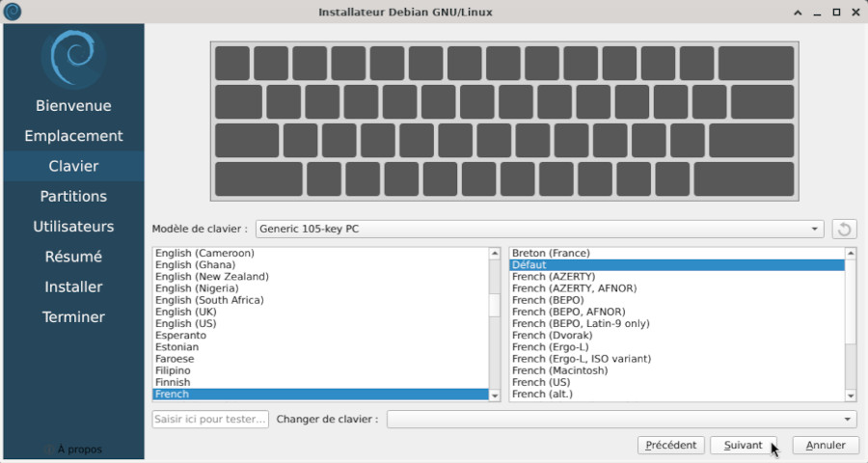Choose French (BEPO) variant
868x463 pixels.
pyautogui.click(x=677, y=300)
